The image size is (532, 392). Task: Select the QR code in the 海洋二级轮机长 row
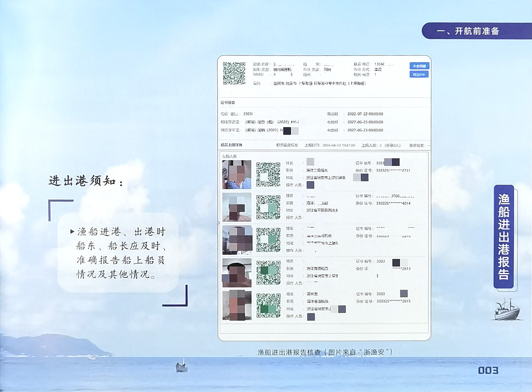[x=268, y=240]
